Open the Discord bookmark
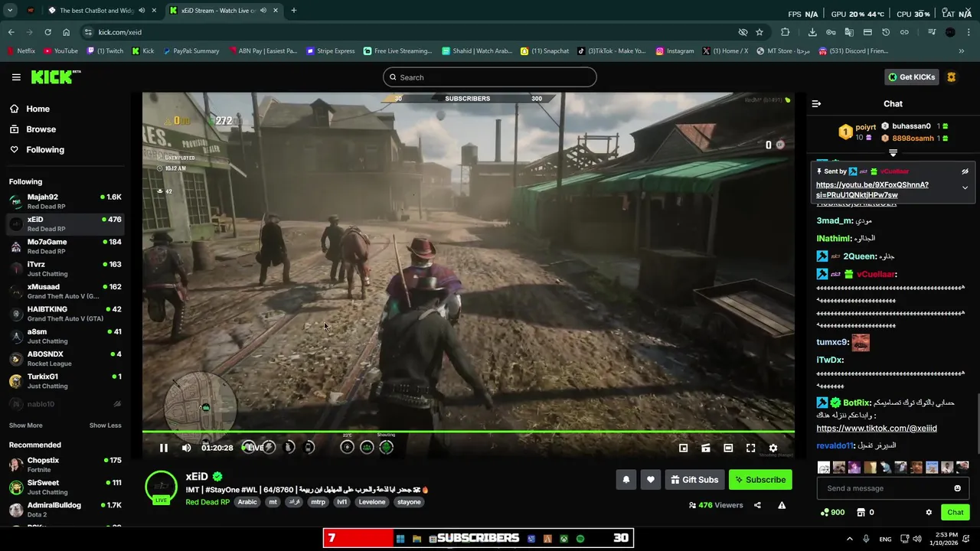Viewport: 980px width, 551px height. pos(854,51)
